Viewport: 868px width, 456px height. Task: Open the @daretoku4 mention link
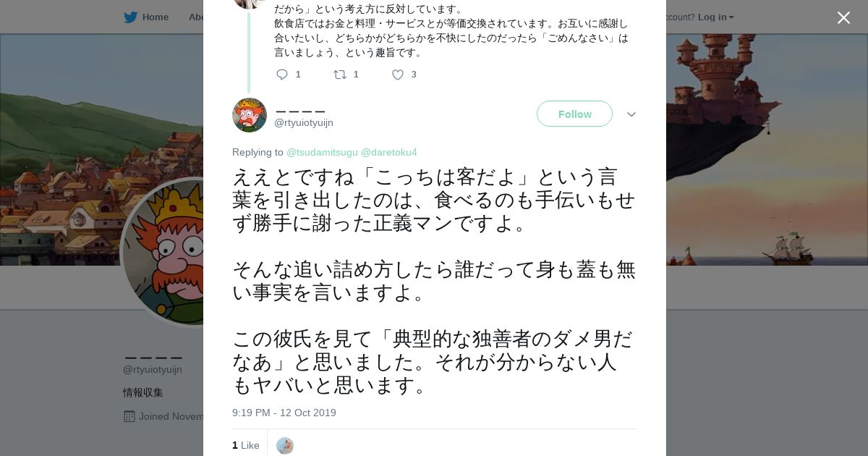pyautogui.click(x=389, y=152)
